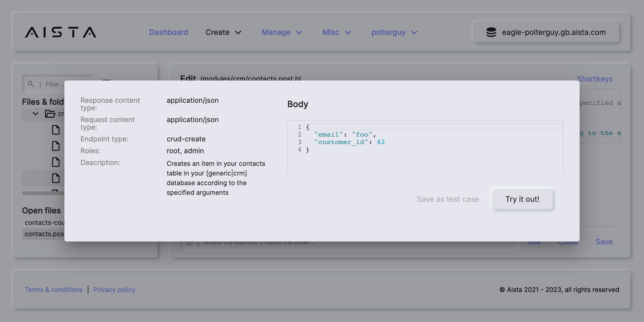Screen dimensions: 644x322
Task: Go to the Dashboard page
Action: [169, 32]
